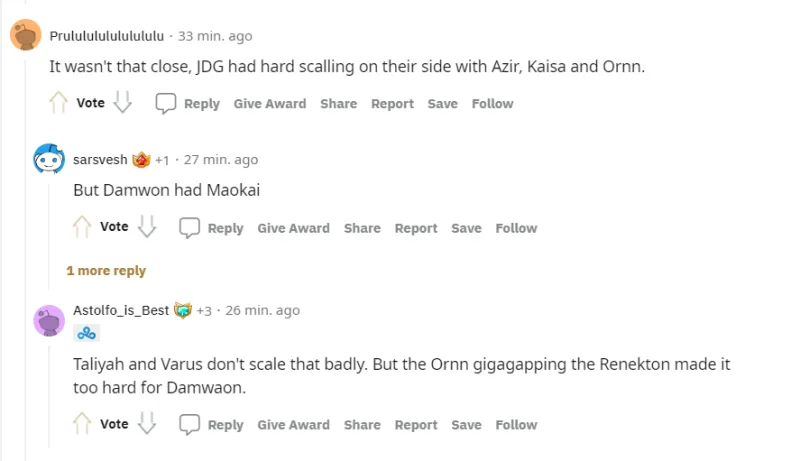Follow the Prulululululululu comment
800x461 pixels.
click(x=492, y=104)
